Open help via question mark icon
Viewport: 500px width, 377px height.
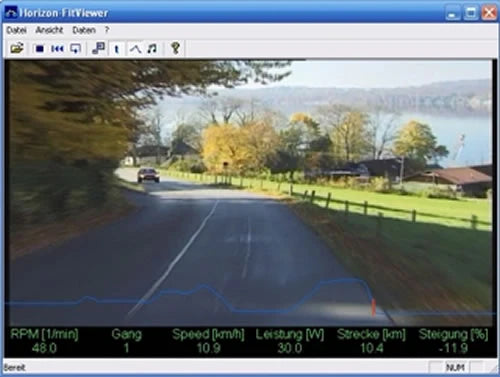[176, 49]
